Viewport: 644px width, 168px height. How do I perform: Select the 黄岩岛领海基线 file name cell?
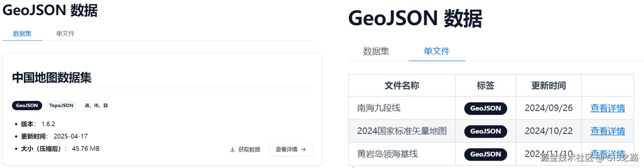tap(387, 154)
